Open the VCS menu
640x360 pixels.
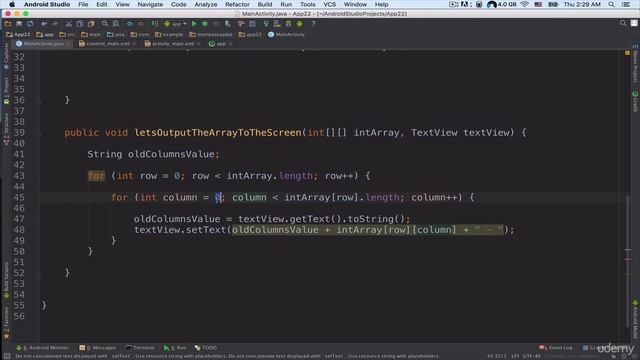329,4
